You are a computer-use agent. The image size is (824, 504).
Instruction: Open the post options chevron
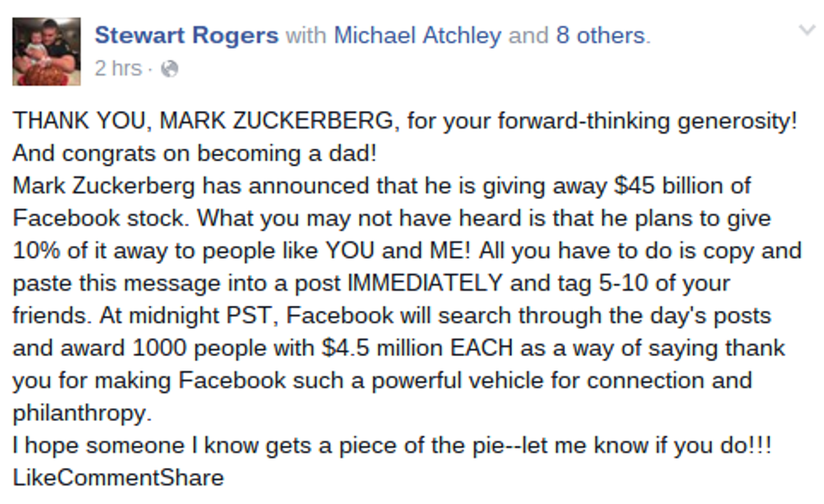click(806, 32)
